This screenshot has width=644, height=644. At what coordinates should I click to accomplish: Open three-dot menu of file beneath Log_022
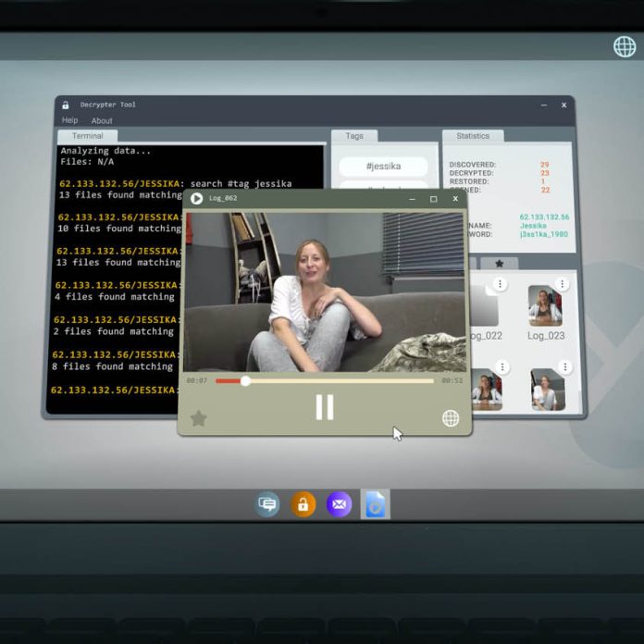502,366
